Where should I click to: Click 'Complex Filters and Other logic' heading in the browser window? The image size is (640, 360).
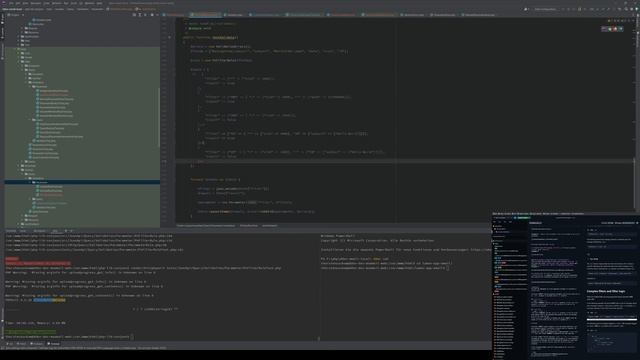point(606,291)
